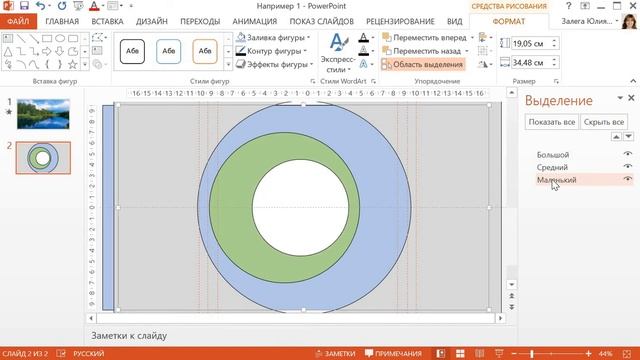The width and height of the screenshot is (640, 360).
Task: Open the Rotate objects dropdown
Action: pyautogui.click(x=485, y=64)
